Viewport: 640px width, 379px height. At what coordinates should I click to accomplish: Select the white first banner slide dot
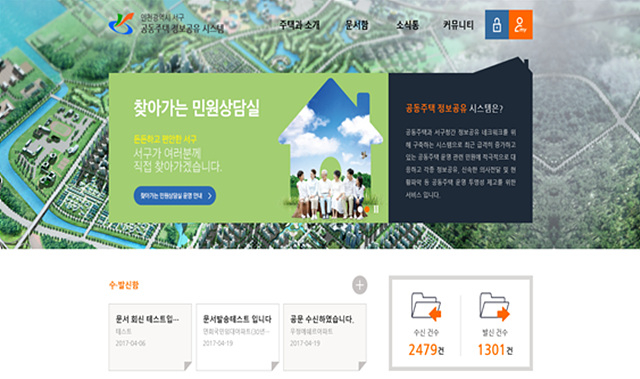360,209
